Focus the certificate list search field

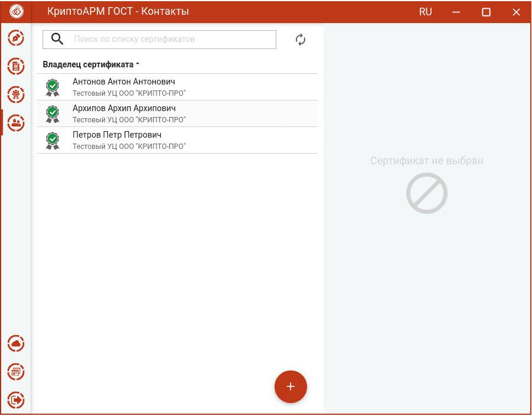click(x=159, y=40)
